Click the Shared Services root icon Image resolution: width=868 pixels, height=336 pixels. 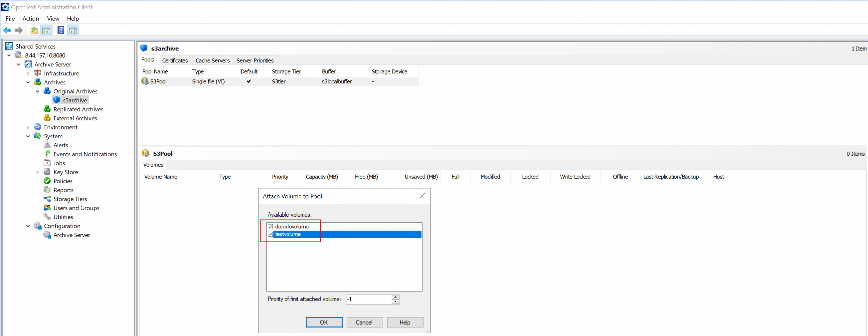click(x=9, y=46)
